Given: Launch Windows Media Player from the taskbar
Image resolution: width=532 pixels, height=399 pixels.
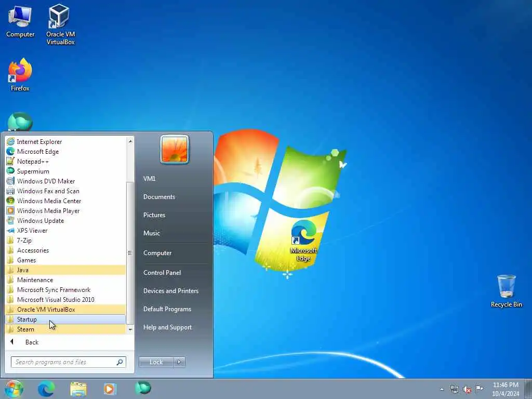Looking at the screenshot, I should point(110,389).
